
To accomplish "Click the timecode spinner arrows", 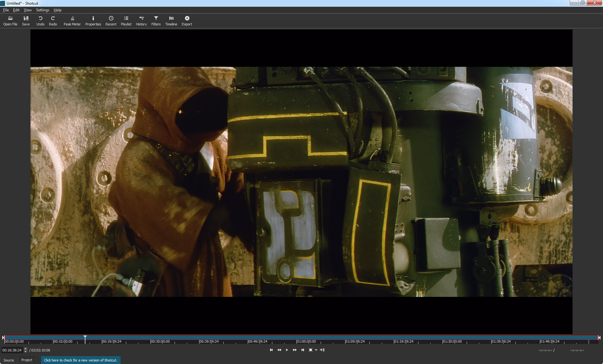I will point(25,350).
